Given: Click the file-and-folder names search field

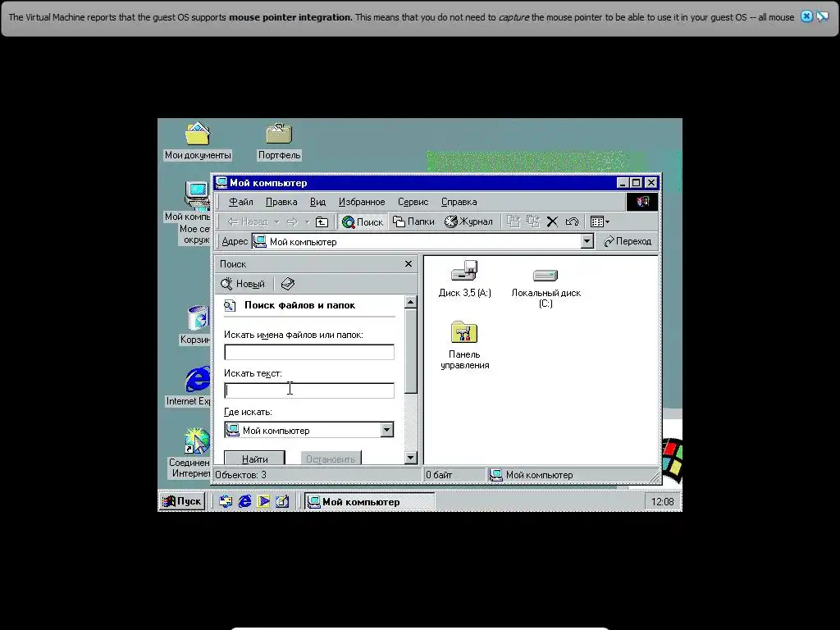Looking at the screenshot, I should pyautogui.click(x=309, y=352).
